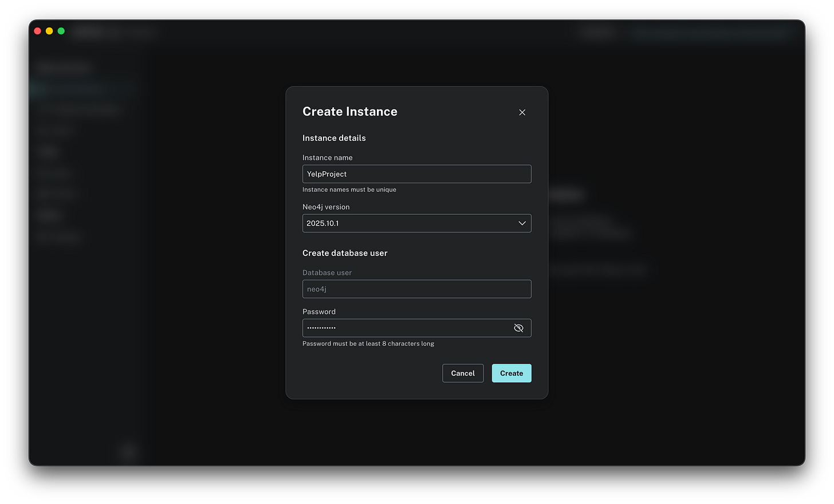This screenshot has width=834, height=504.
Task: Click the circular icon at the sidebar bottom
Action: 129,452
